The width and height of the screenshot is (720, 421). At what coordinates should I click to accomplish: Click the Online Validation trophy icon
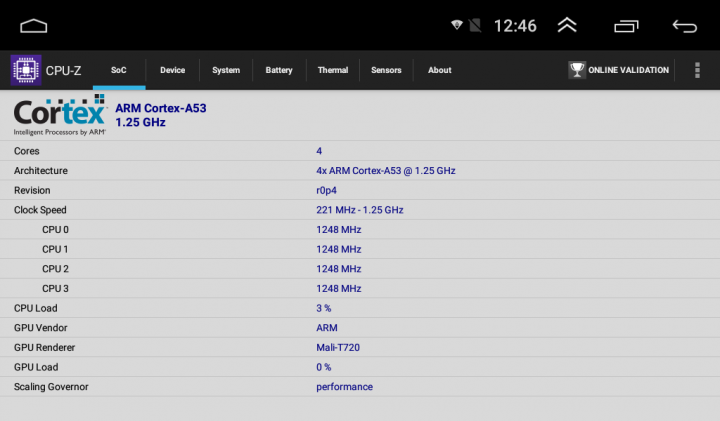pos(577,70)
